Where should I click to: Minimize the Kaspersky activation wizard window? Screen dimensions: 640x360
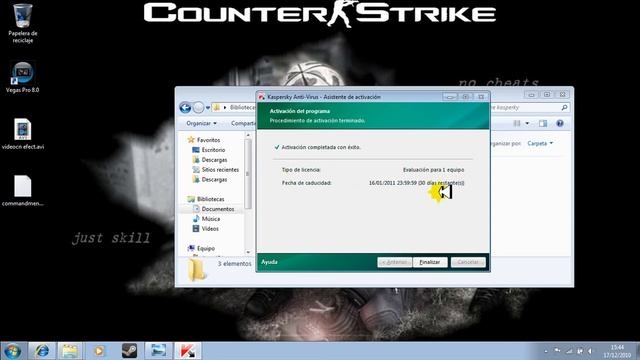tap(450, 97)
